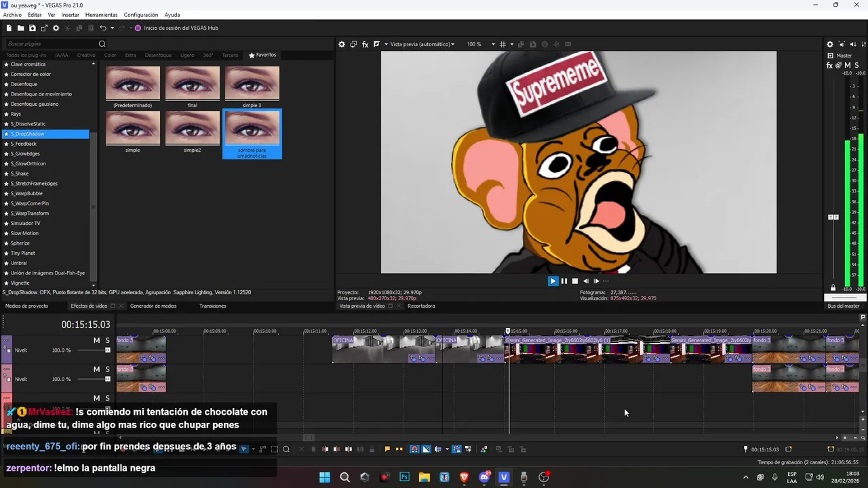868x488 pixels.
Task: Switch to Generador de medios tab
Action: point(153,306)
